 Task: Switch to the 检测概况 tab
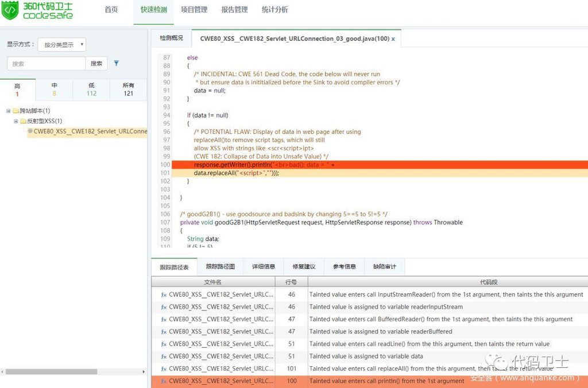(171, 38)
